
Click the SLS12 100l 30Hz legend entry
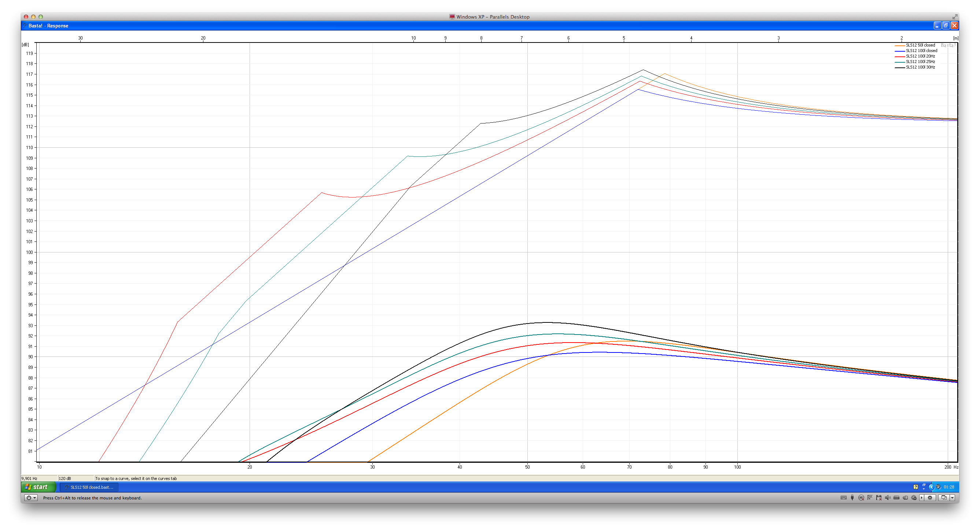(920, 67)
